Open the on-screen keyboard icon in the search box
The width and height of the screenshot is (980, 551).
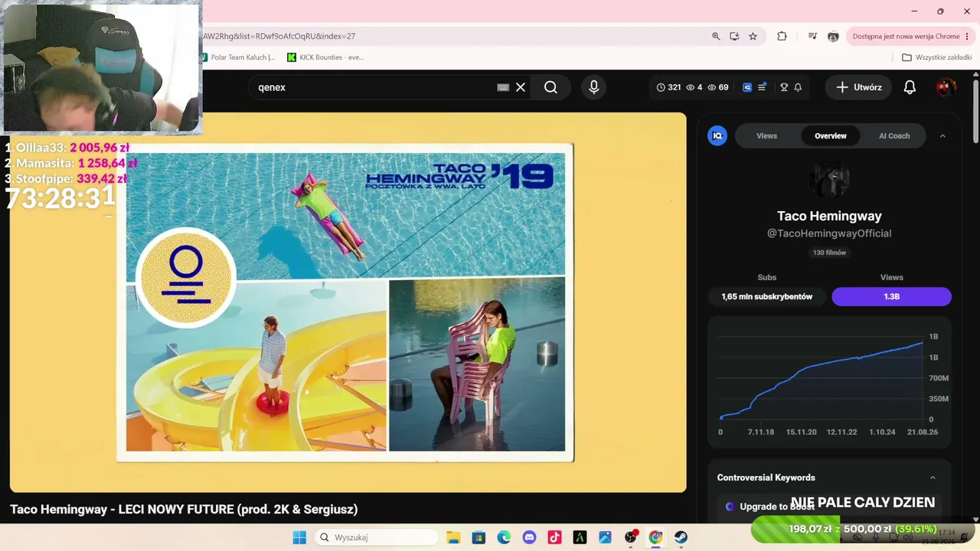(503, 87)
